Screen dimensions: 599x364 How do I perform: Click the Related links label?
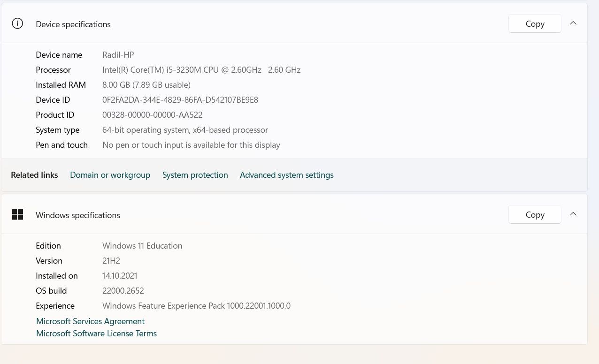pyautogui.click(x=34, y=175)
